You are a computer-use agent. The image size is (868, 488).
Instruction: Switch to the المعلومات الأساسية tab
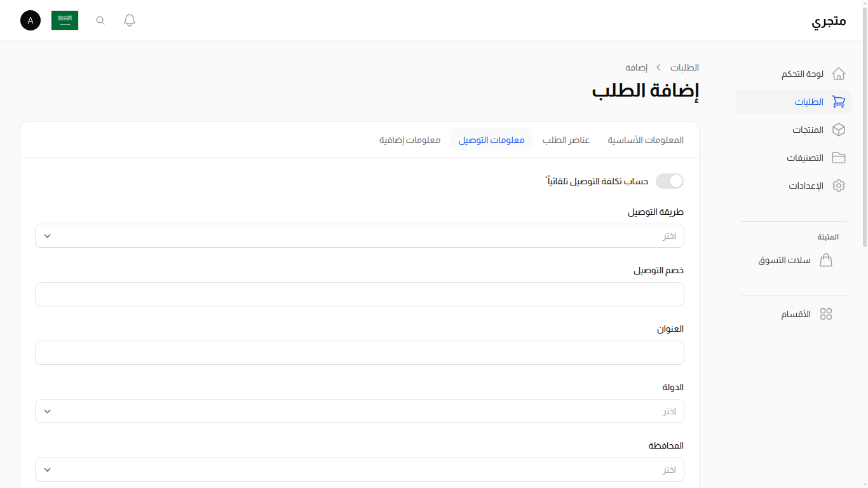tap(646, 140)
